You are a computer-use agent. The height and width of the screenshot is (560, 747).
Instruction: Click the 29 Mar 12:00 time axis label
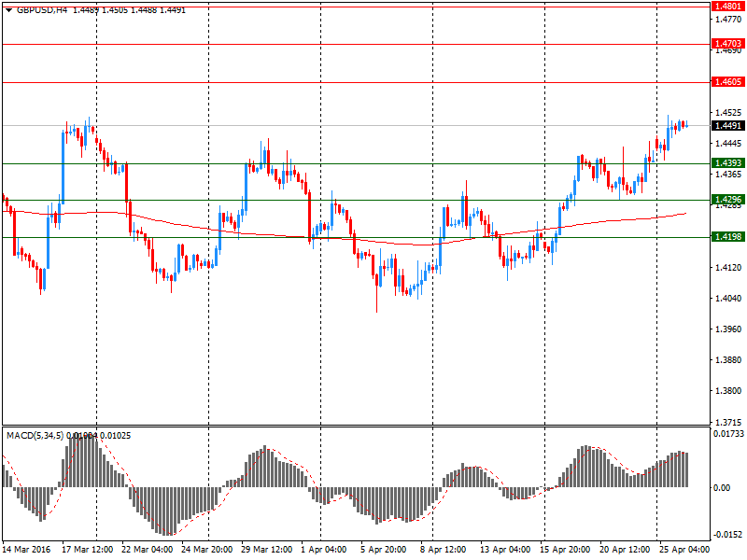coord(267,550)
